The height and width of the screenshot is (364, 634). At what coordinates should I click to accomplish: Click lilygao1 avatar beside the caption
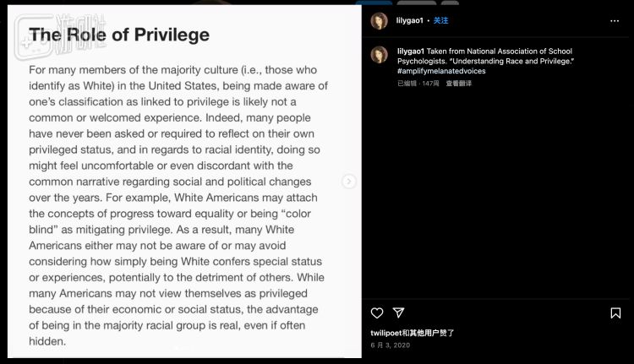[x=380, y=55]
